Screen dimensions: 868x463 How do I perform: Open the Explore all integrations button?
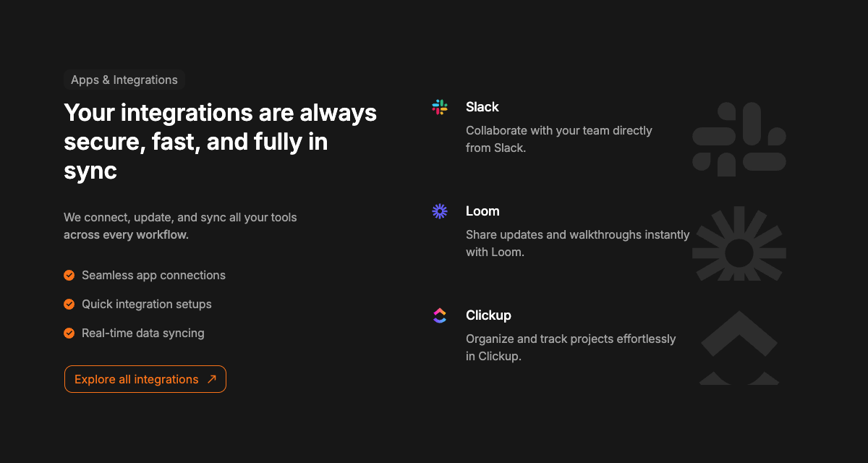145,379
